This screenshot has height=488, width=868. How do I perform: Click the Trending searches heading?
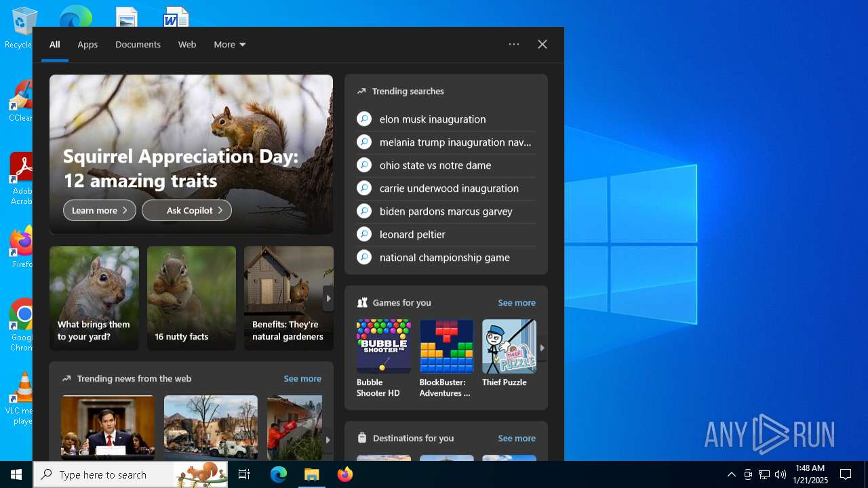pyautogui.click(x=408, y=91)
